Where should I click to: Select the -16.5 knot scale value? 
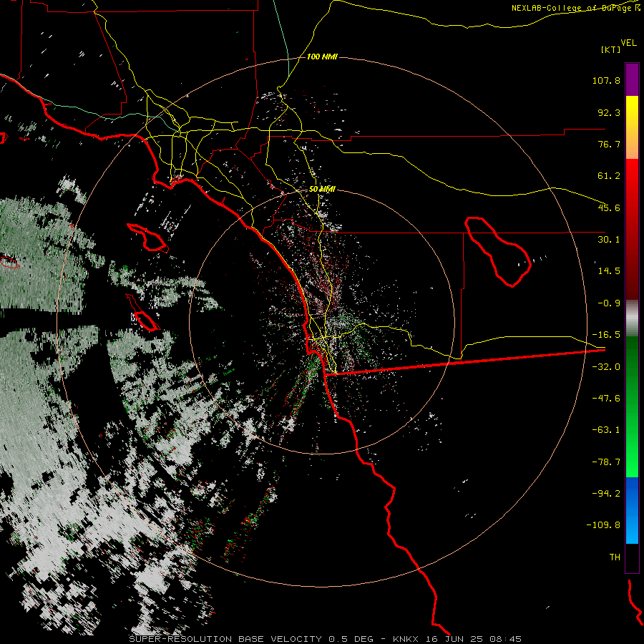pyautogui.click(x=606, y=335)
